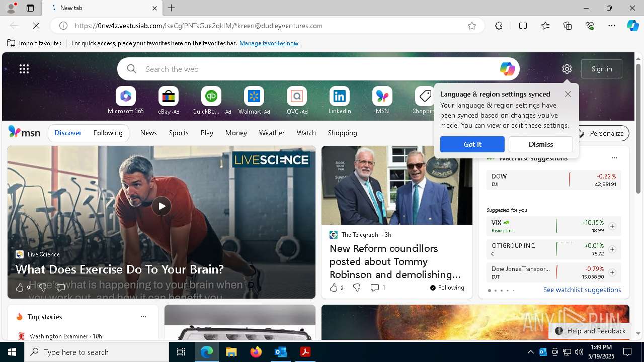The height and width of the screenshot is (362, 644).
Task: Open Firefox from the taskbar
Action: tap(256, 352)
